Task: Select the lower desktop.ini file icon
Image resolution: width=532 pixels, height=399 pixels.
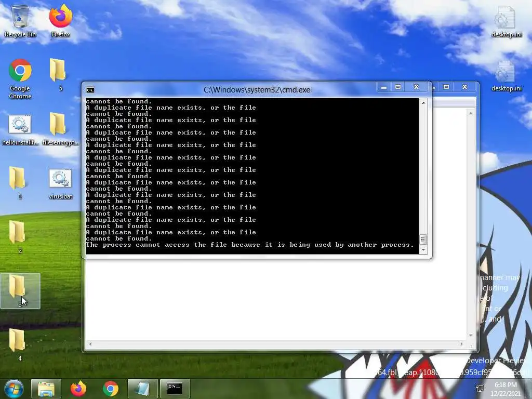Action: point(506,75)
